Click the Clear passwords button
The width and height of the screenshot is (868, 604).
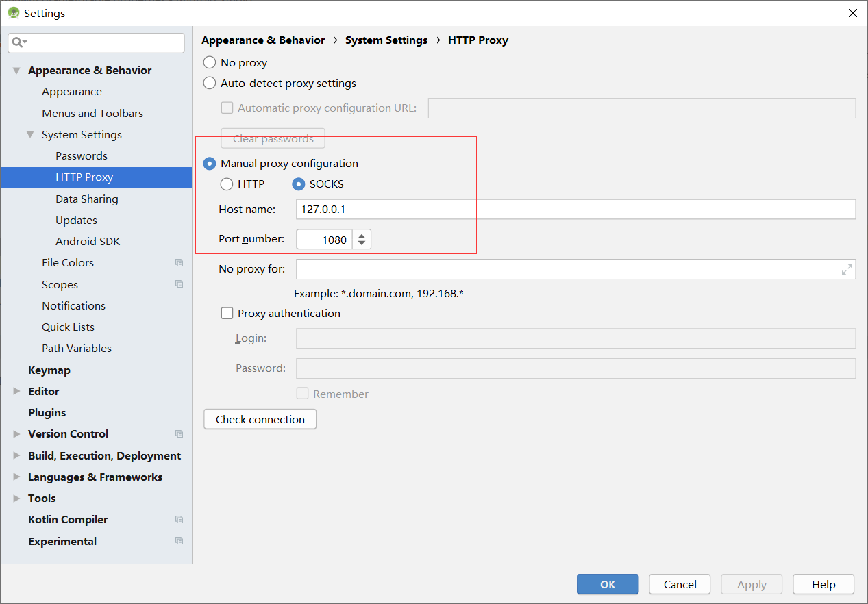273,138
